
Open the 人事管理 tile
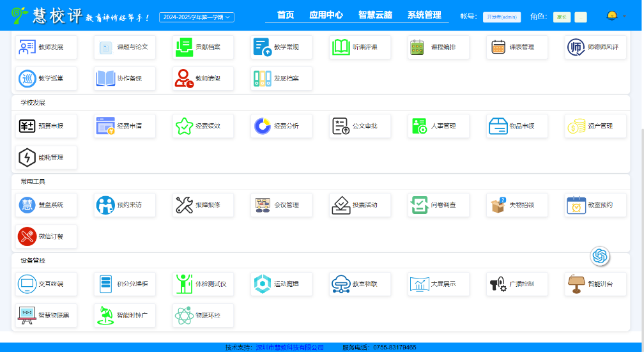click(x=439, y=126)
